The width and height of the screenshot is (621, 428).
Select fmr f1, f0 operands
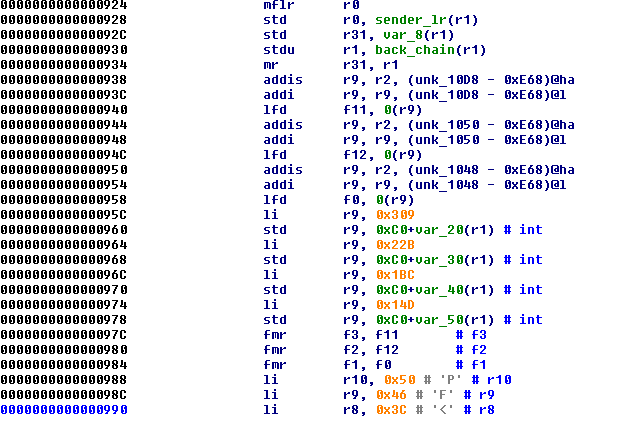pyautogui.click(x=367, y=365)
